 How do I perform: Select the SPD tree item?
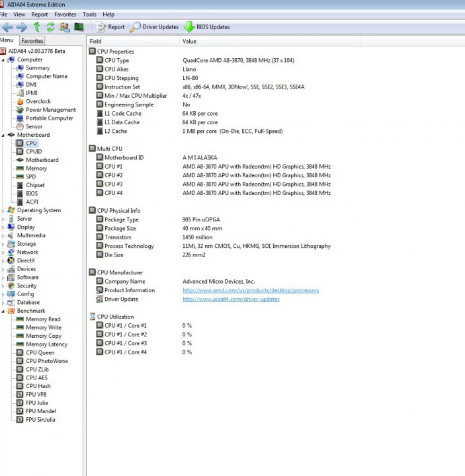click(30, 177)
